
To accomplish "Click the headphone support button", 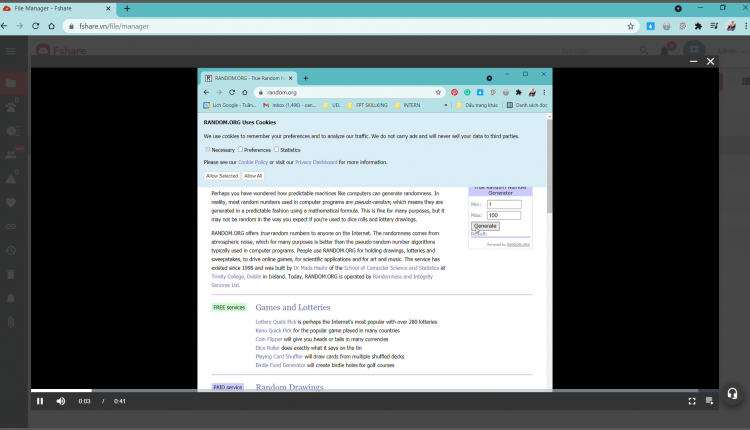I will pyautogui.click(x=732, y=394).
